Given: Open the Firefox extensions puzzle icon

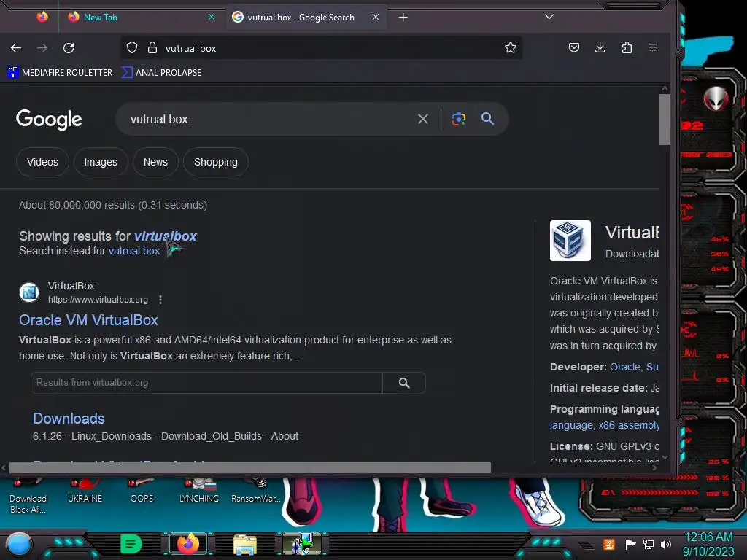Looking at the screenshot, I should point(627,47).
